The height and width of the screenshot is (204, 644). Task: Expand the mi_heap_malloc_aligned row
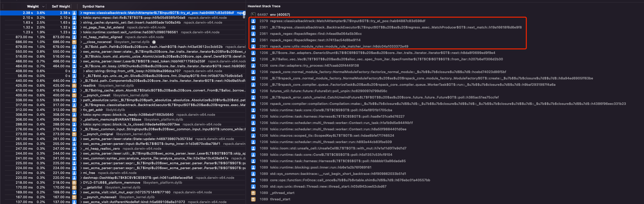coord(81,37)
